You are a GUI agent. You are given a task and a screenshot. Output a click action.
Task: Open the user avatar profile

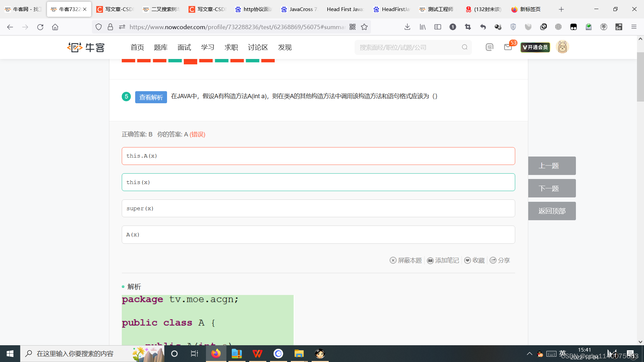click(x=562, y=47)
